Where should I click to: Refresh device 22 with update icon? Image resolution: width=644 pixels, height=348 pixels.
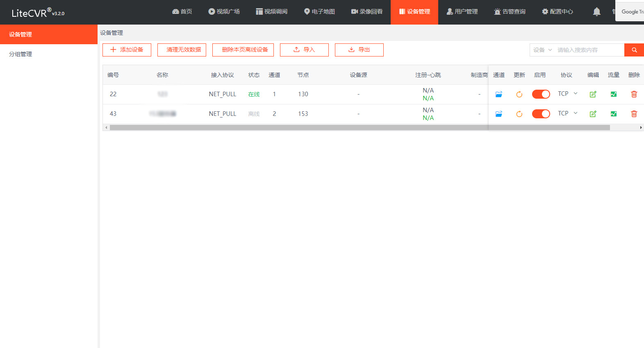[519, 94]
